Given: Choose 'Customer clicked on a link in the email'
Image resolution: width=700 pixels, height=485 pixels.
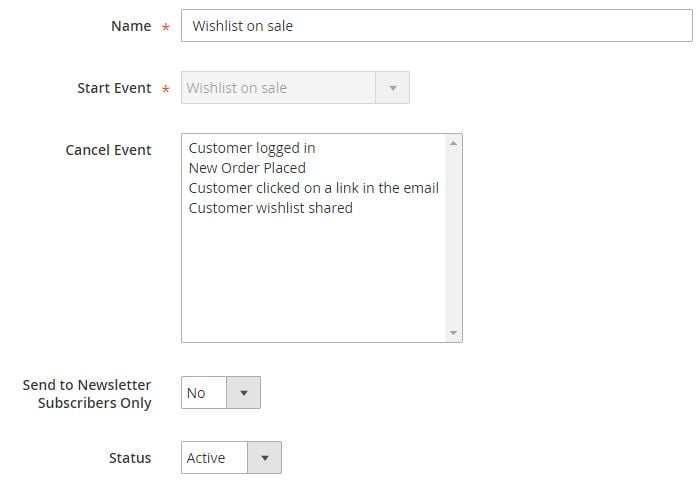Looking at the screenshot, I should coord(313,188).
